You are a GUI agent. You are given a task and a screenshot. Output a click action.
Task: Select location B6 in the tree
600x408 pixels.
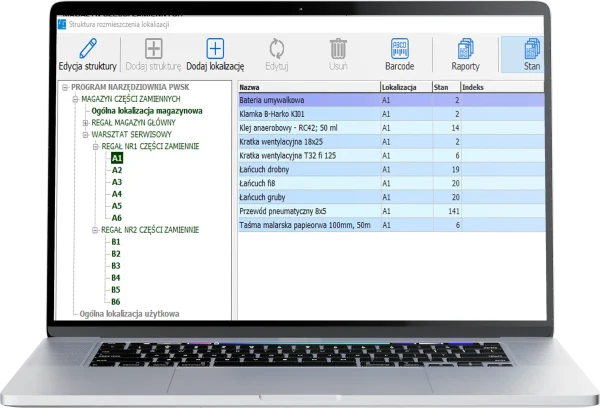116,302
